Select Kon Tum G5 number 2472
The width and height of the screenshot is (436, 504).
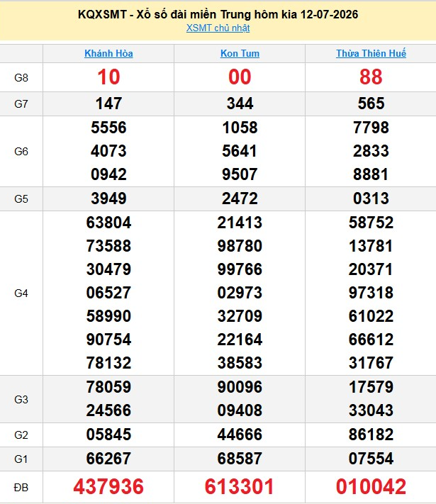240,198
